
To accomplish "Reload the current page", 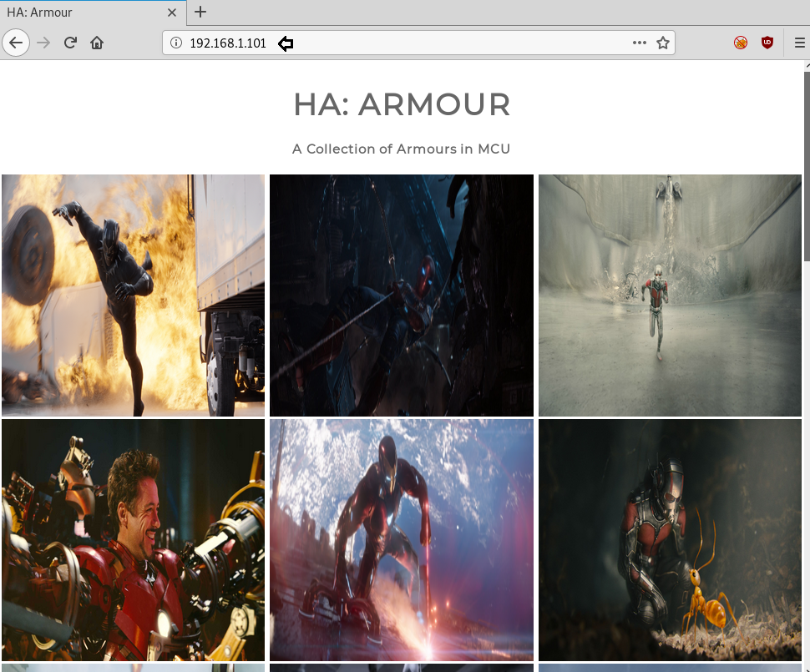I will tap(70, 43).
